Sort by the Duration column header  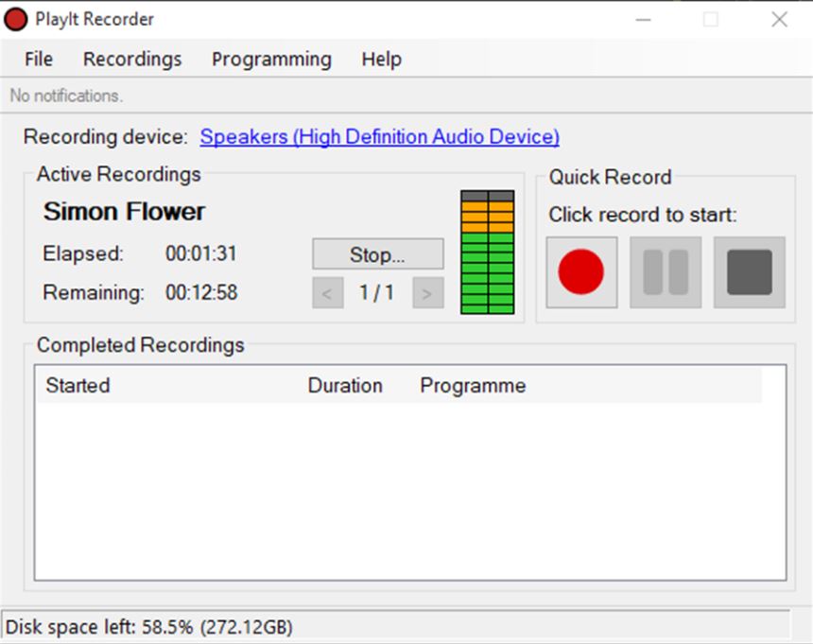coord(345,386)
